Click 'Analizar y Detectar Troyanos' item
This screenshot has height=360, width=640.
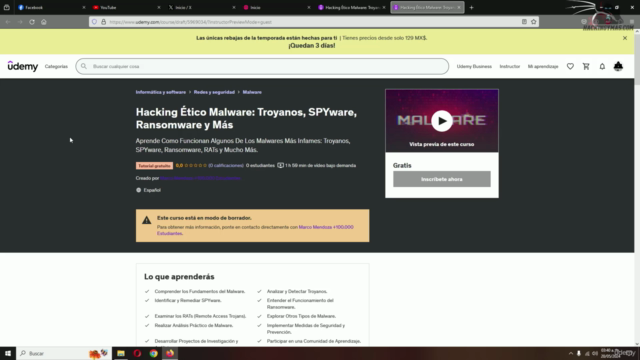[x=297, y=291]
